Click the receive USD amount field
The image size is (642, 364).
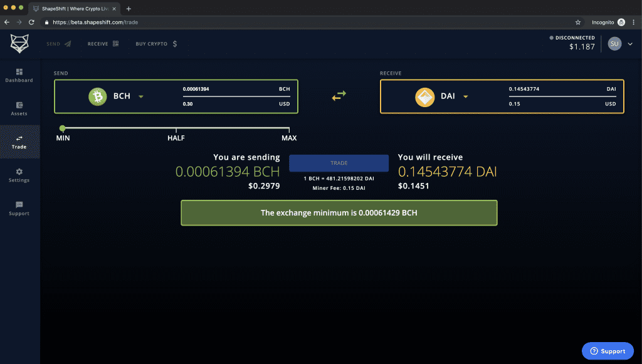[x=562, y=104]
